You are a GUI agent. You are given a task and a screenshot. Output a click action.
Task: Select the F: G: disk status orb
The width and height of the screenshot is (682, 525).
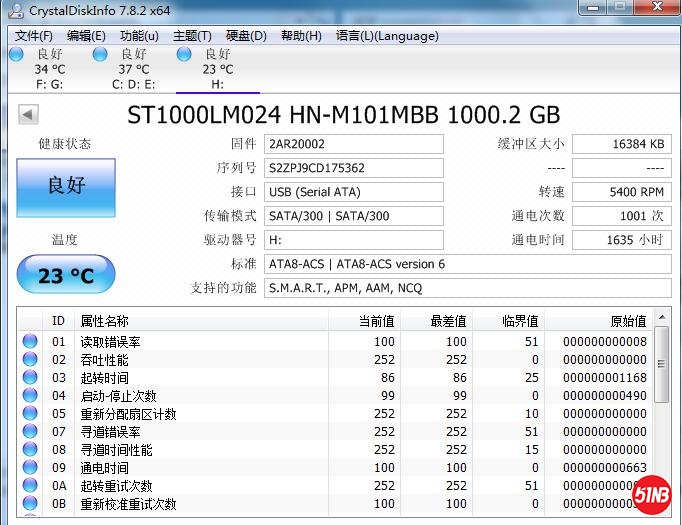[17, 54]
